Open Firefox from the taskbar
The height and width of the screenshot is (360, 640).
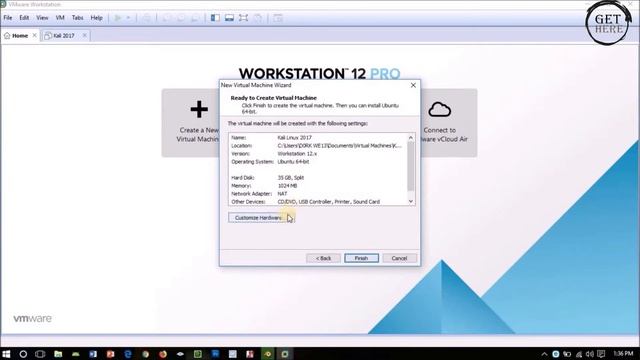[163, 354]
